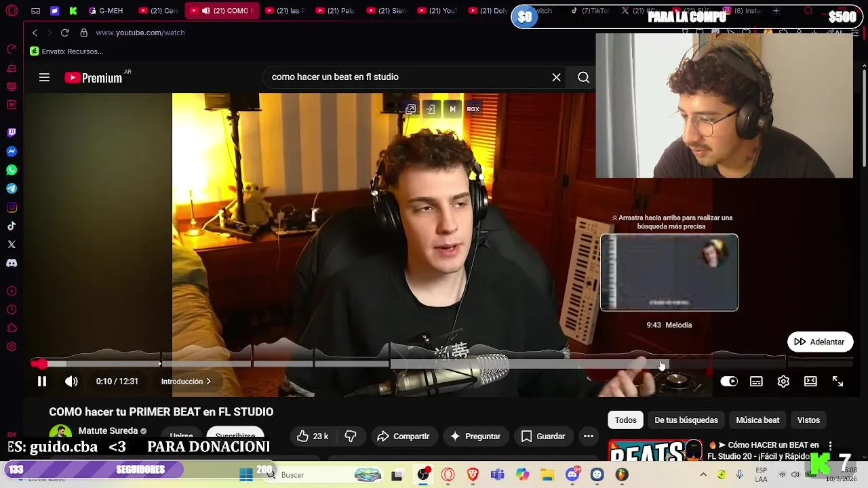The width and height of the screenshot is (868, 488).
Task: Switch to the (21) Sien tab
Action: [x=387, y=11]
